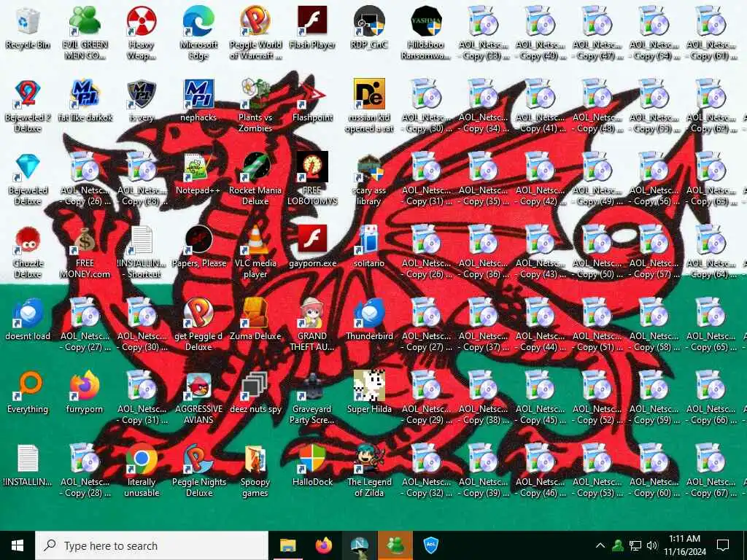The height and width of the screenshot is (560, 747).
Task: Select the EVIL GREEN MEN shortcut icon
Action: tap(85, 22)
